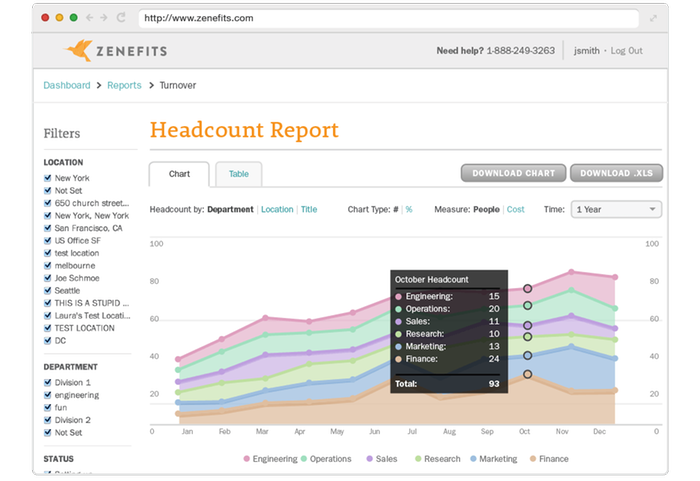Select the # chart type symbol
700x481 pixels.
coord(396,210)
